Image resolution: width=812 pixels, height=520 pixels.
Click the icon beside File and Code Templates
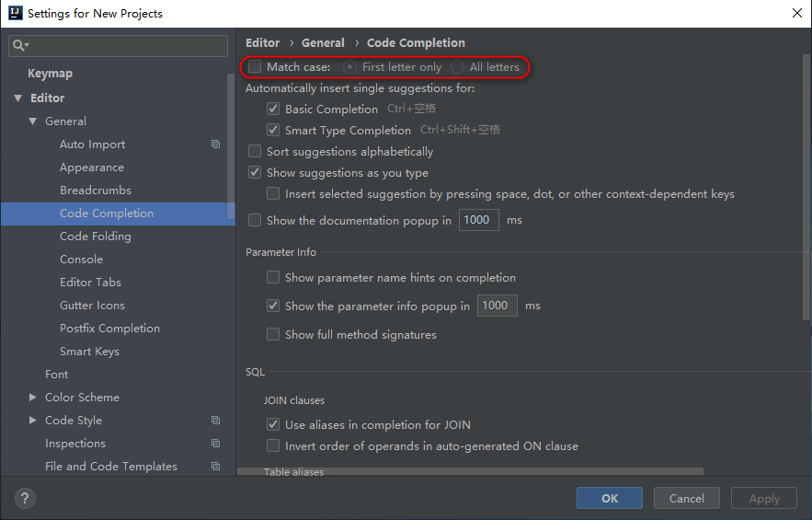coord(215,466)
